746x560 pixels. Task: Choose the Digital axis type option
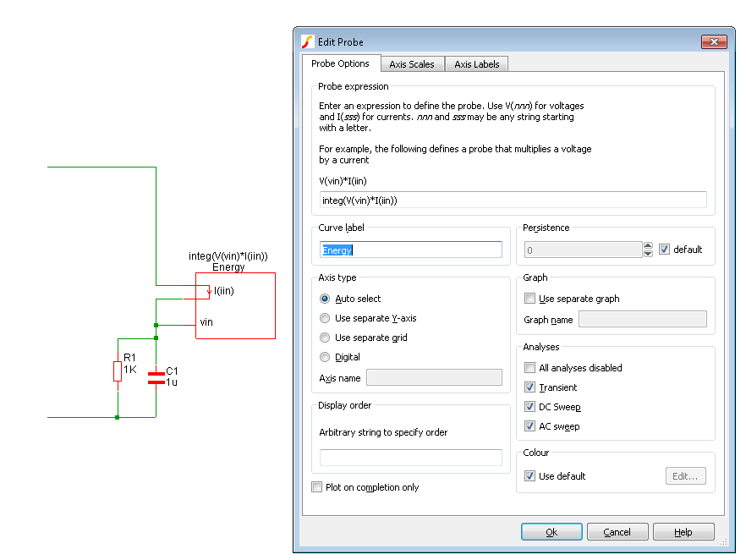324,356
